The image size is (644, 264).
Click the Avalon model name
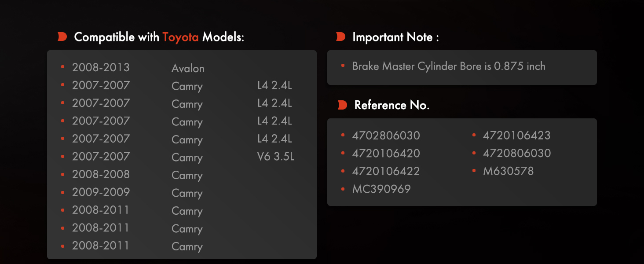(x=188, y=69)
